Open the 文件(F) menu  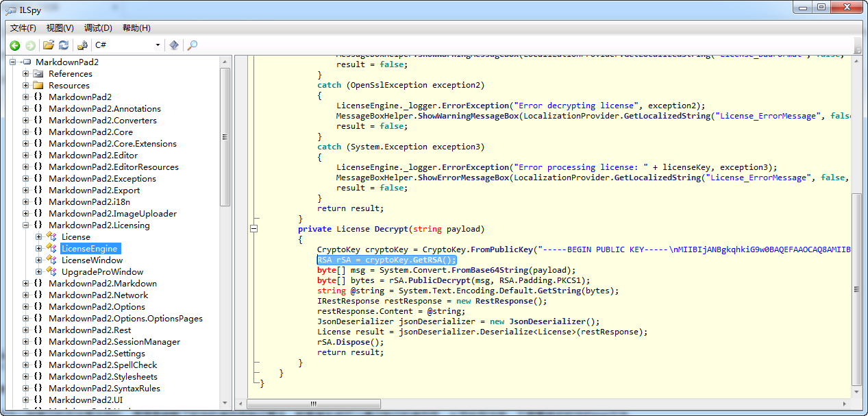23,28
